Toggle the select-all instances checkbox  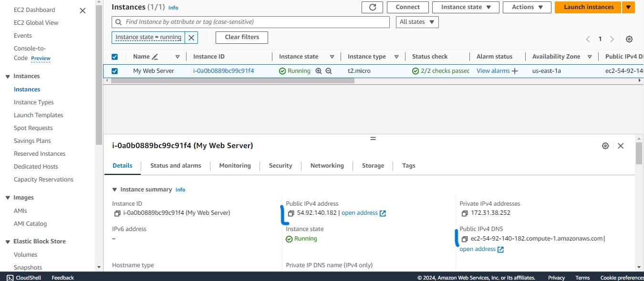(x=114, y=56)
